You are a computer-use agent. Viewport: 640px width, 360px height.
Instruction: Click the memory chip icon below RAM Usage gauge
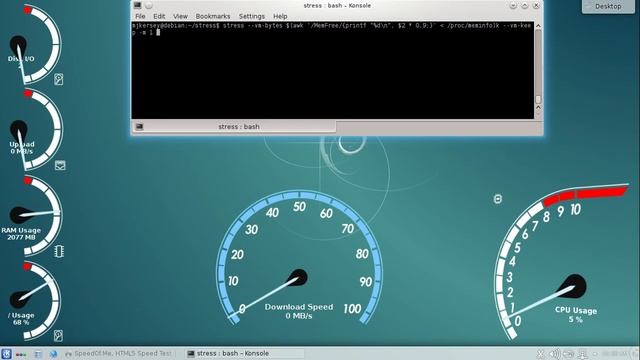coord(59,251)
